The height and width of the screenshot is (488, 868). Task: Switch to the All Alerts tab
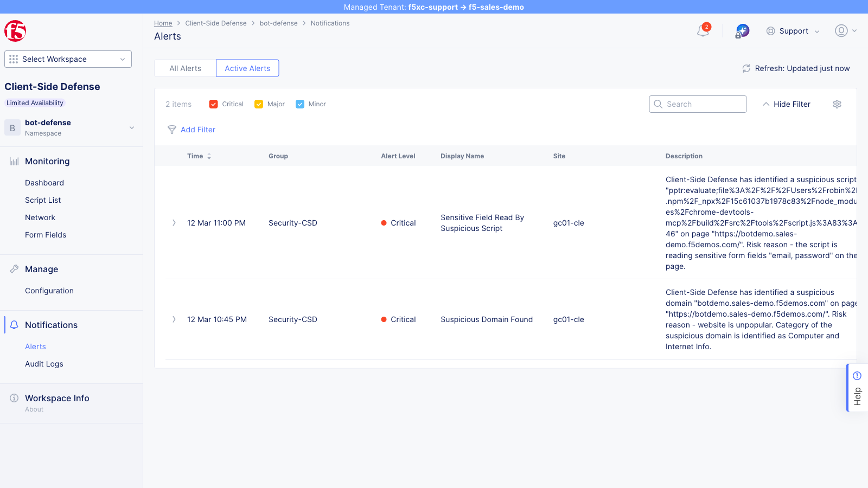[185, 68]
